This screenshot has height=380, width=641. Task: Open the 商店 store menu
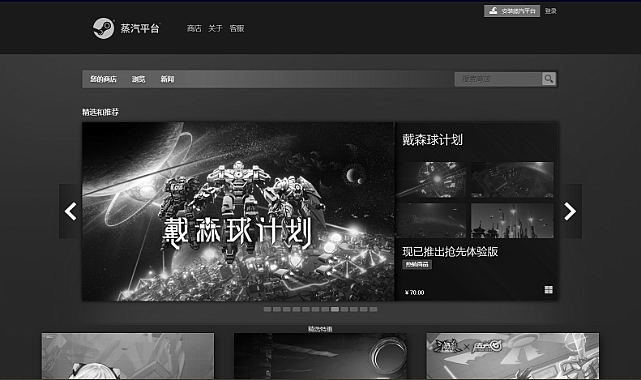click(x=194, y=28)
